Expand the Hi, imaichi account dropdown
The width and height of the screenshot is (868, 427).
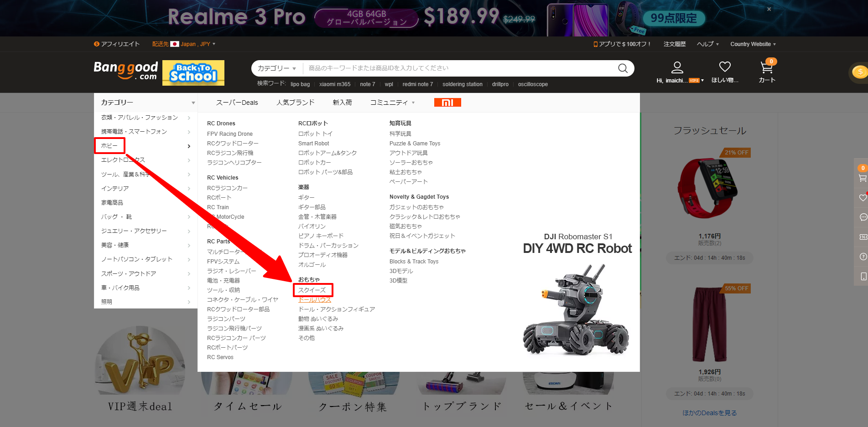pos(680,81)
